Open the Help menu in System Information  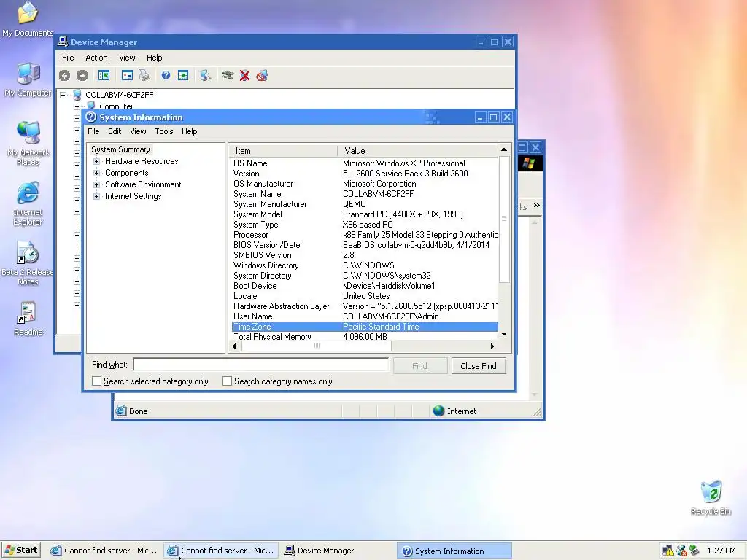(189, 131)
